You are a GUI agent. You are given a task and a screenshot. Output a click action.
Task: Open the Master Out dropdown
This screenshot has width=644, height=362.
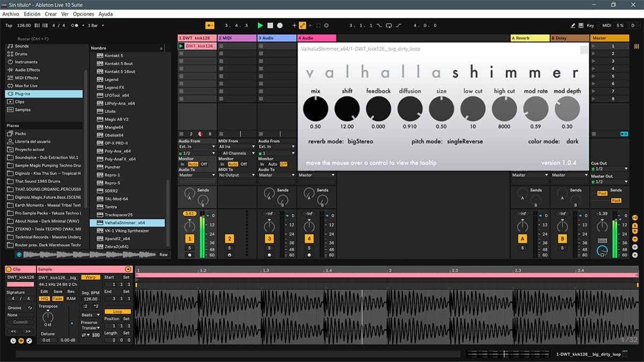[609, 181]
